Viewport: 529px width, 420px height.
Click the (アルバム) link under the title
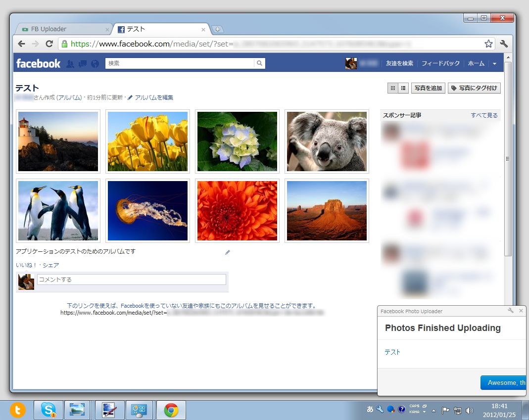[x=69, y=97]
